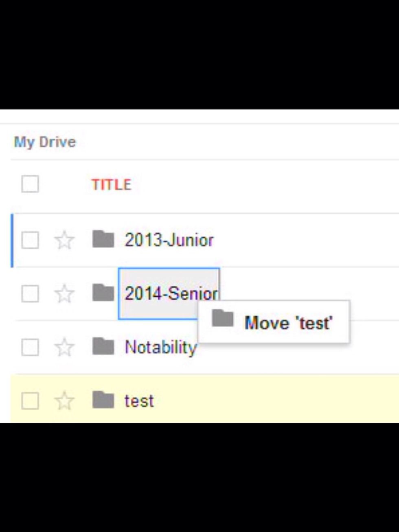Image resolution: width=399 pixels, height=532 pixels.
Task: Star the test folder
Action: coord(65,401)
